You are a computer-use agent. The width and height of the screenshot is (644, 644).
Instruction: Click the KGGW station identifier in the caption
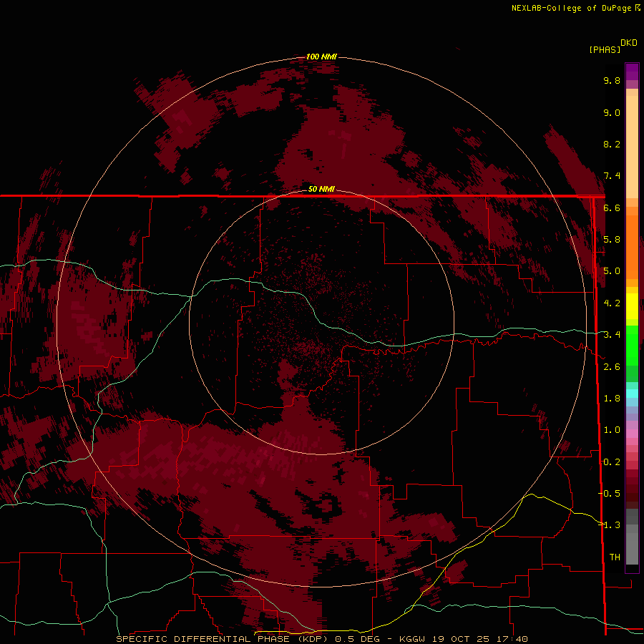click(414, 639)
